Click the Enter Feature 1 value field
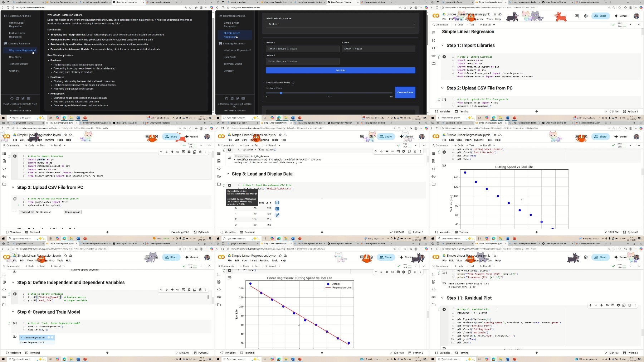Viewport: 644px width, 362px height. click(x=302, y=49)
